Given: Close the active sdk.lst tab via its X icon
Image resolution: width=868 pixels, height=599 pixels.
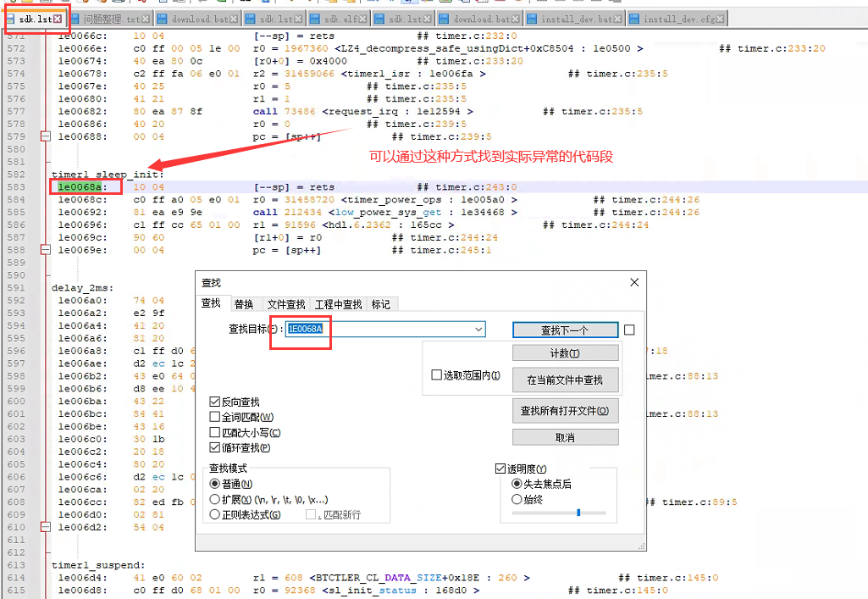Looking at the screenshot, I should (x=58, y=19).
